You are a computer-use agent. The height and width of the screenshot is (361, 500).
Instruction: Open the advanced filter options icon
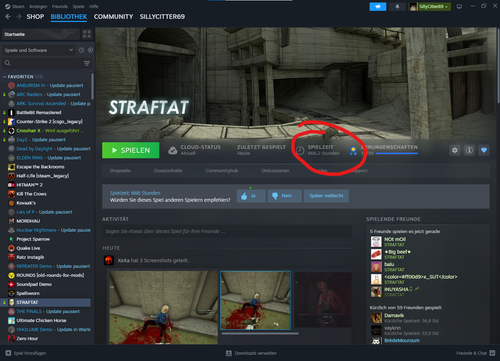[x=87, y=63]
